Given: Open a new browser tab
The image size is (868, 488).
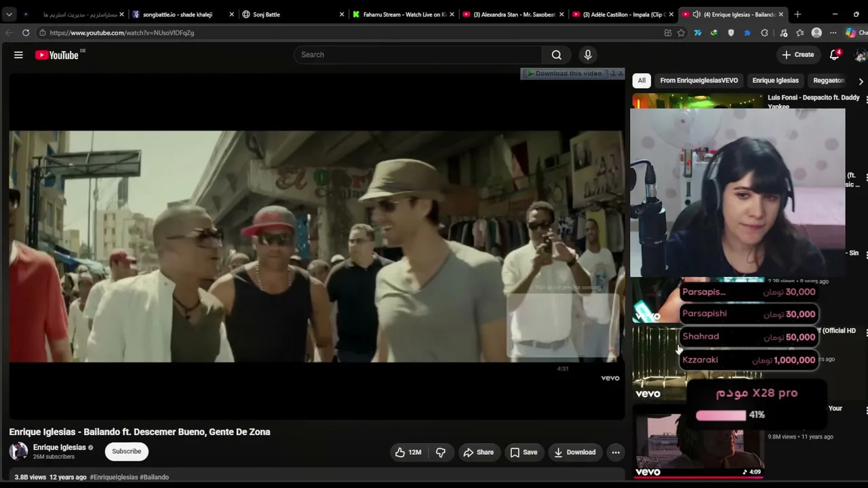Looking at the screenshot, I should [x=797, y=14].
